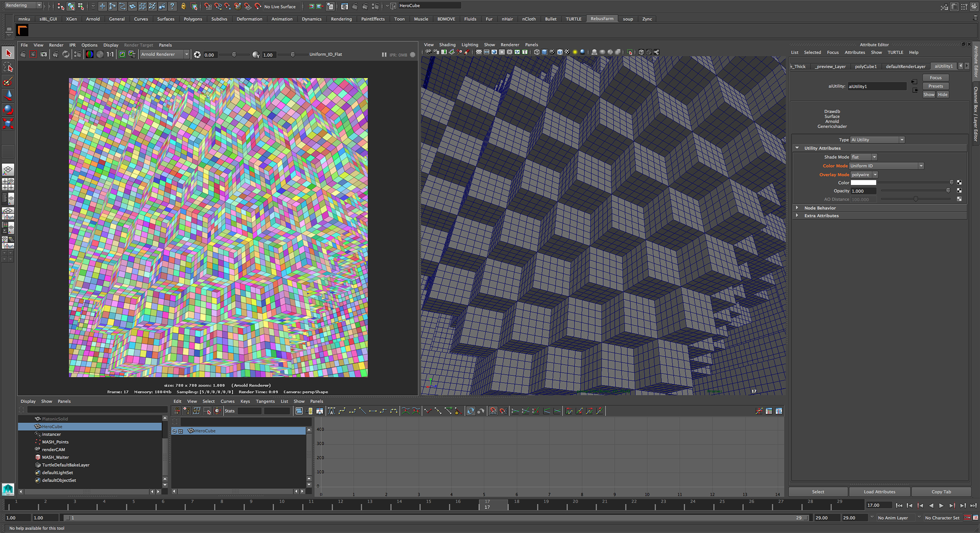Toggle the 1:1 real size button
The image size is (980, 533).
point(110,54)
